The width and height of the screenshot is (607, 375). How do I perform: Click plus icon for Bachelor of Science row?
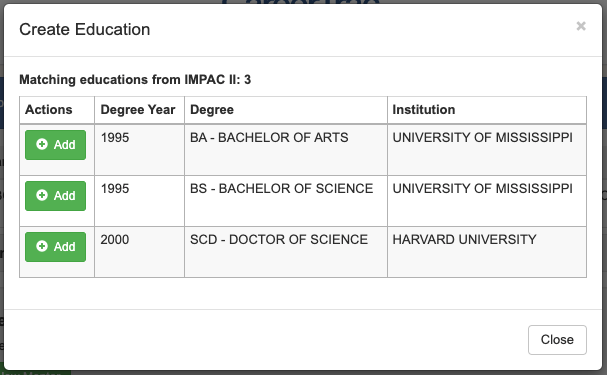pyautogui.click(x=42, y=195)
